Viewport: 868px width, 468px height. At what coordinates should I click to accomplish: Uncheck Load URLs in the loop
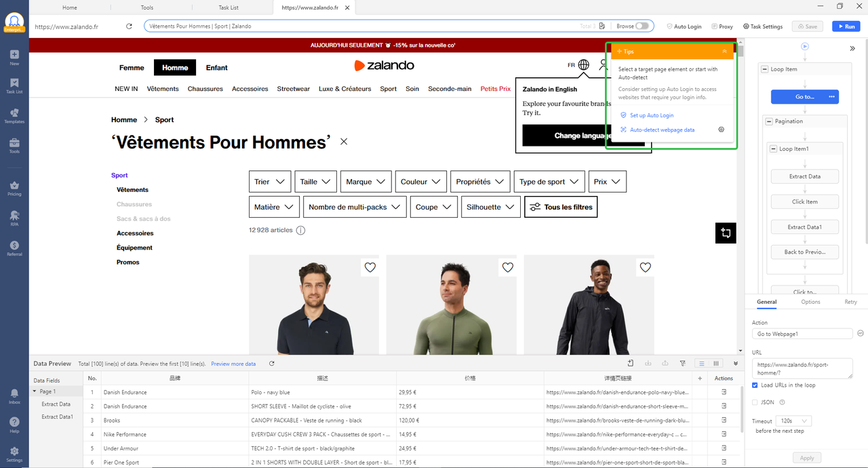coord(755,385)
